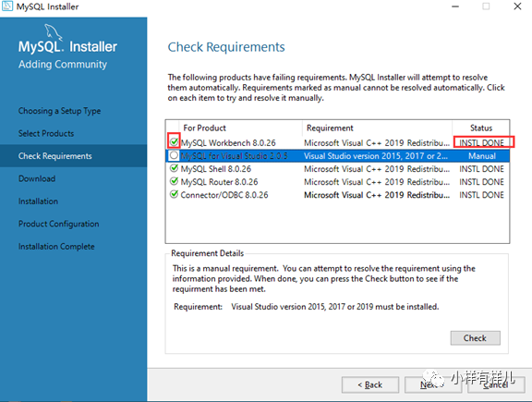Click the MySQL Installer title bar icon

pyautogui.click(x=6, y=6)
